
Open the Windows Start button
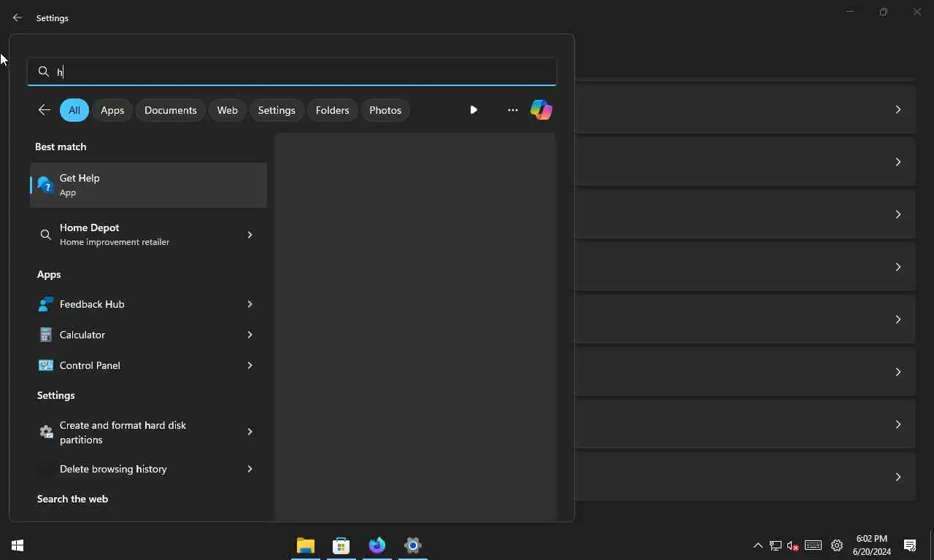(18, 545)
